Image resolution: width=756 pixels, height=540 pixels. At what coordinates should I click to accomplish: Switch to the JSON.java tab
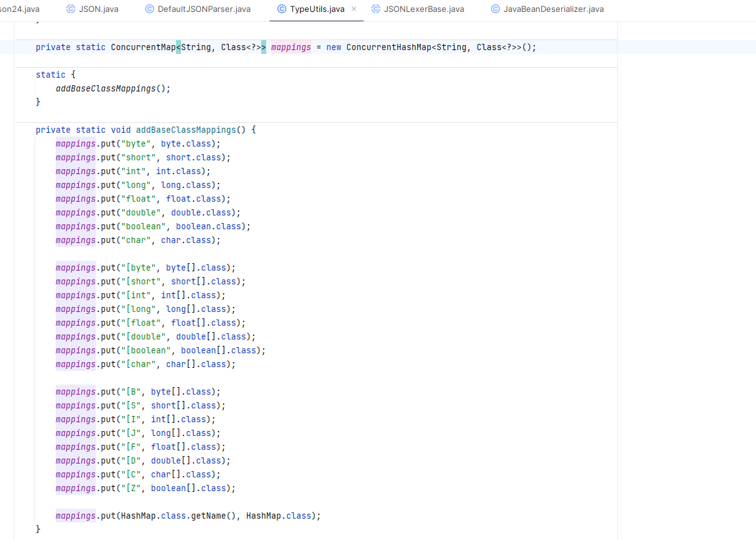pyautogui.click(x=92, y=9)
